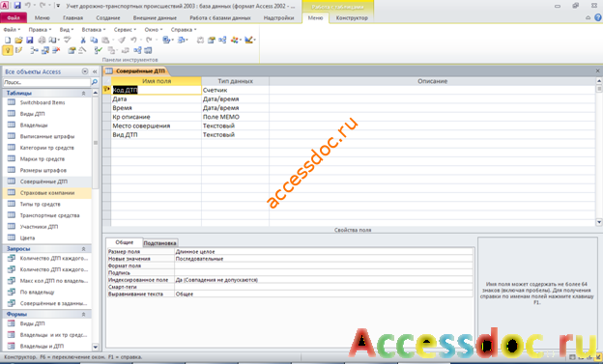Click the Счетчик data type cell

pos(235,90)
